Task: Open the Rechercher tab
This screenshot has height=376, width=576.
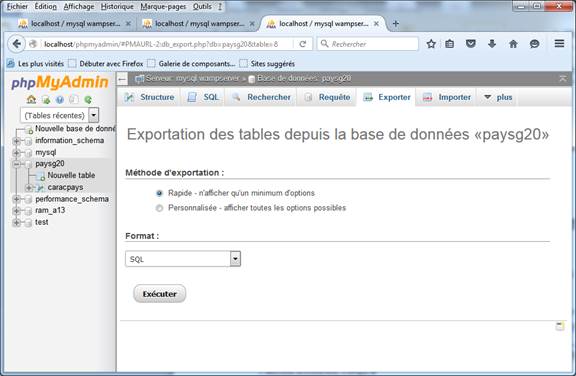Action: pos(260,97)
